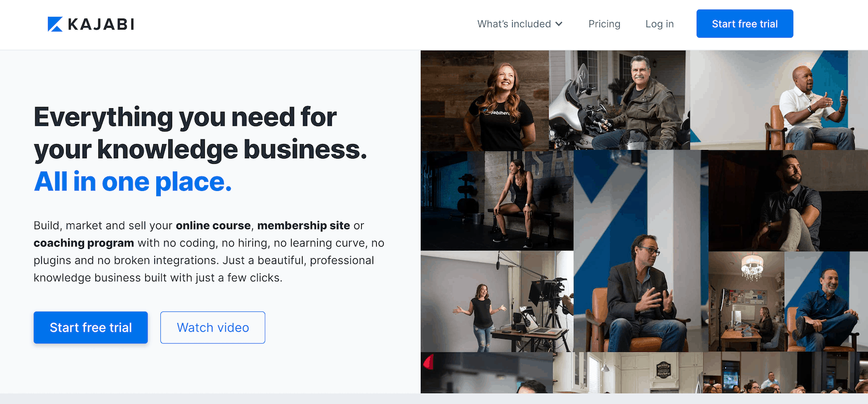This screenshot has width=868, height=404.
Task: Click Start free trial below paragraph
Action: tap(91, 328)
